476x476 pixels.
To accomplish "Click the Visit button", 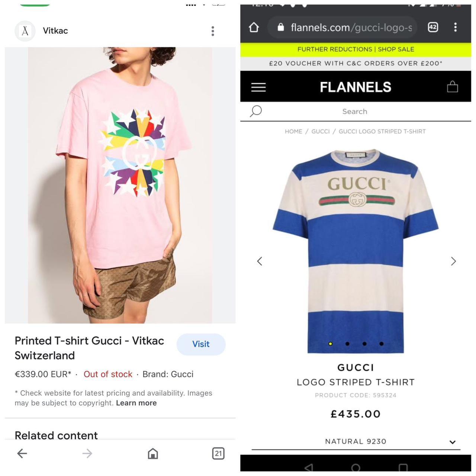I will (201, 344).
